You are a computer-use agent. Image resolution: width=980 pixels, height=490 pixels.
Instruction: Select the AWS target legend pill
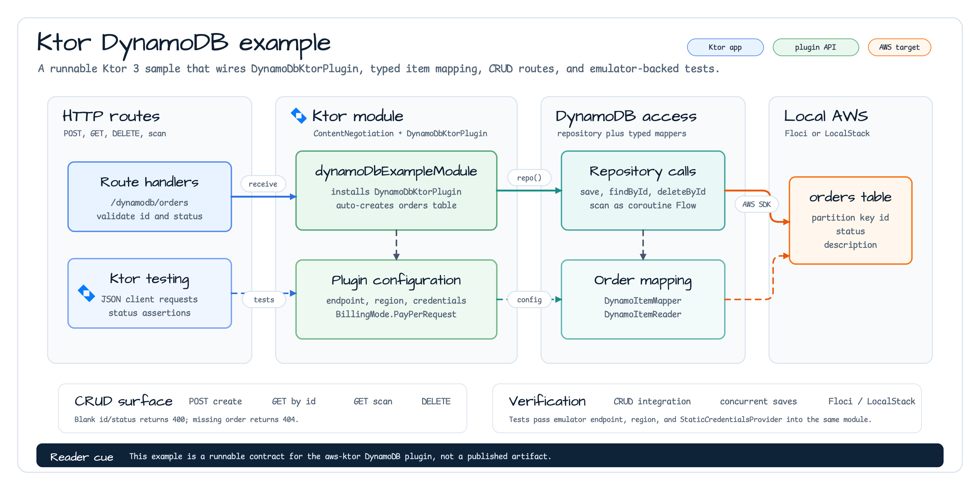click(x=899, y=47)
